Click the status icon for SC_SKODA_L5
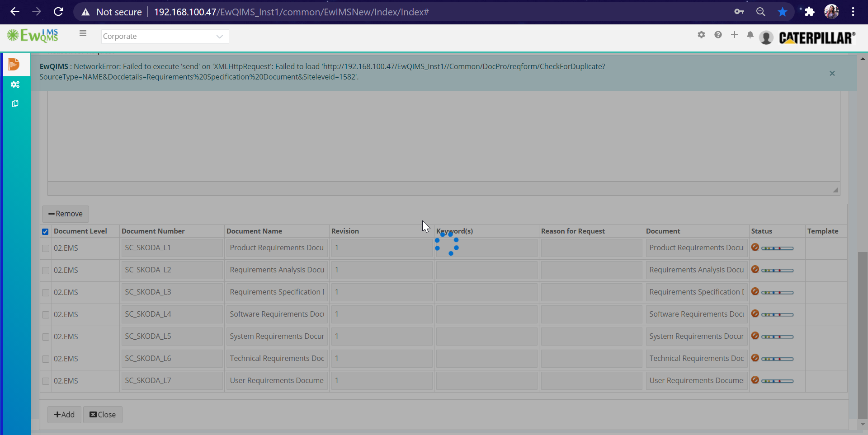Screen dimensions: 868x435 point(755,336)
